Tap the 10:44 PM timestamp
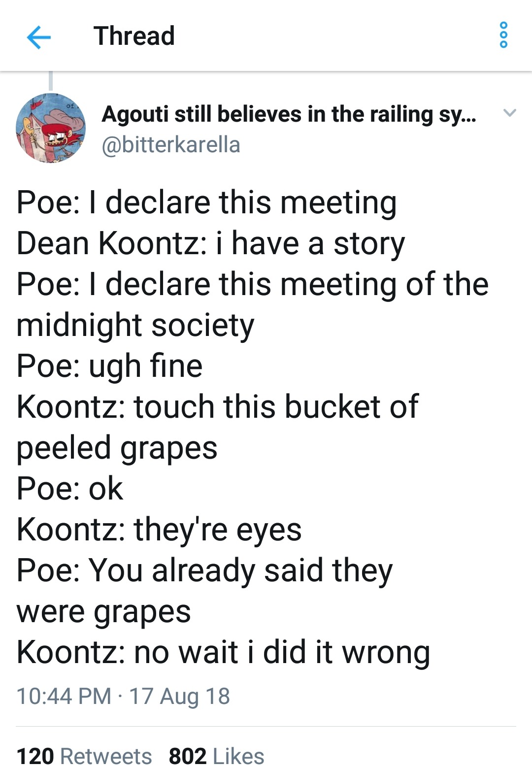This screenshot has height=767, width=532. pyautogui.click(x=64, y=696)
